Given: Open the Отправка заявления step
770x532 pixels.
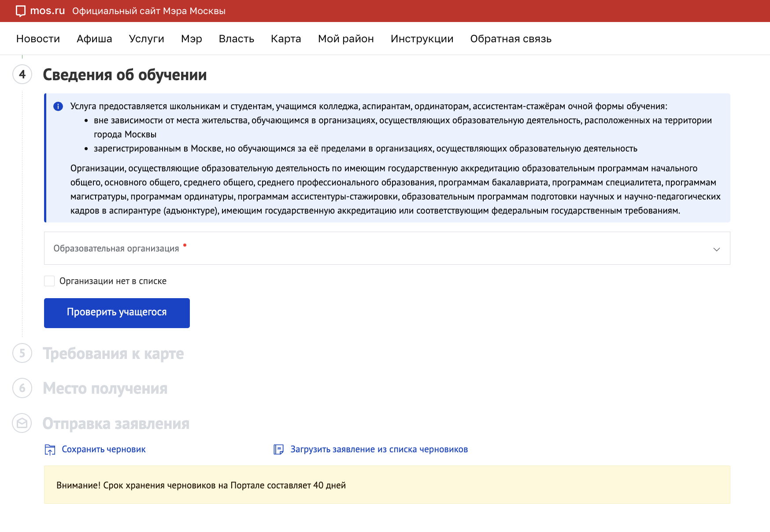Looking at the screenshot, I should (116, 423).
